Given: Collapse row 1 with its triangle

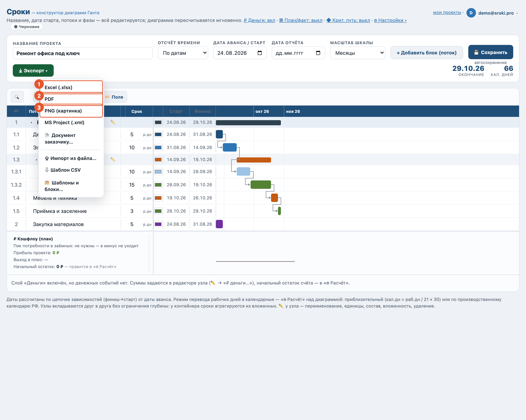Looking at the screenshot, I should 31,122.
